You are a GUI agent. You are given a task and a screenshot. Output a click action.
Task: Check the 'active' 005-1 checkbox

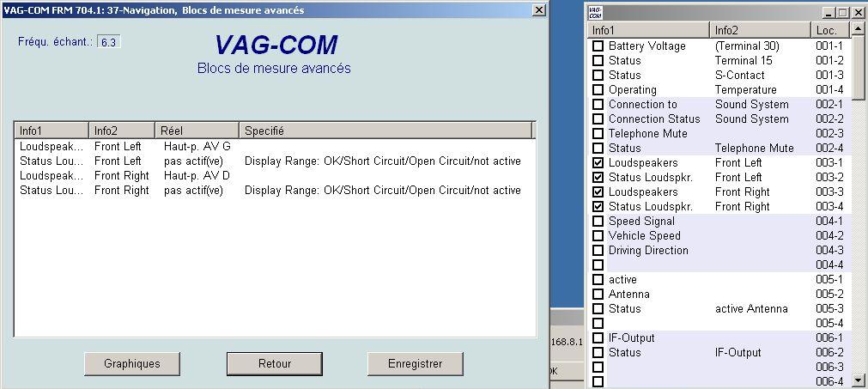[x=598, y=279]
